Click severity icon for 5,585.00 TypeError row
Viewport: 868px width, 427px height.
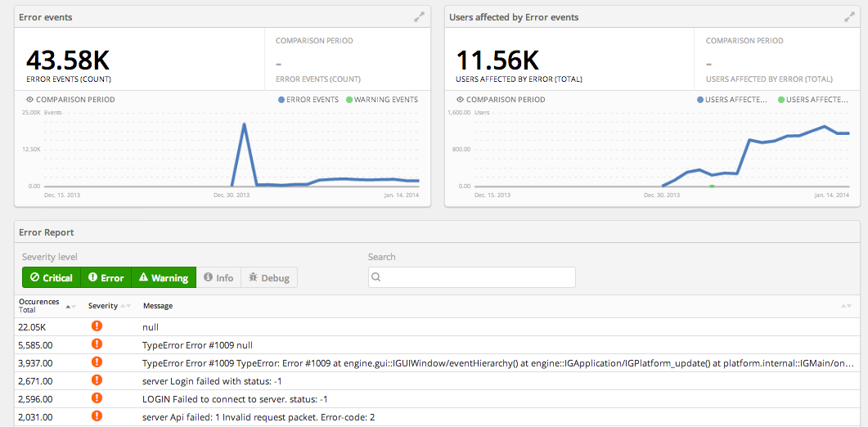click(x=97, y=344)
